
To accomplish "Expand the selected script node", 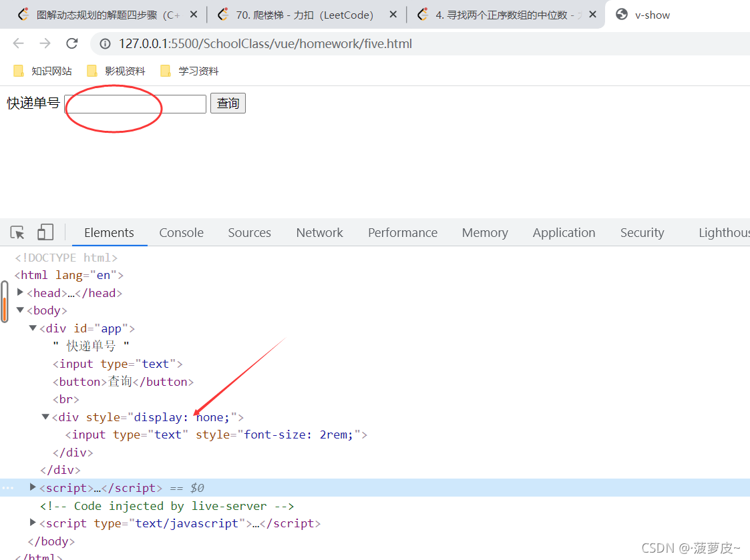I will point(33,487).
